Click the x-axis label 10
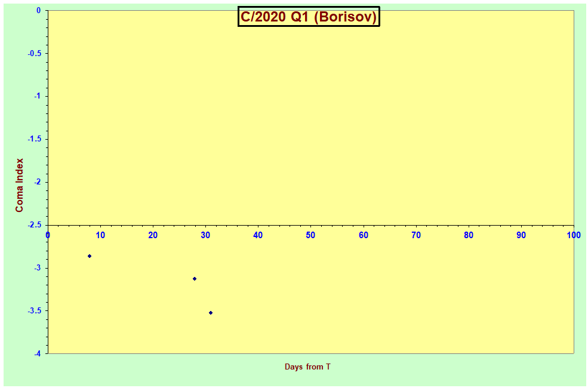The width and height of the screenshot is (588, 388). tap(100, 235)
